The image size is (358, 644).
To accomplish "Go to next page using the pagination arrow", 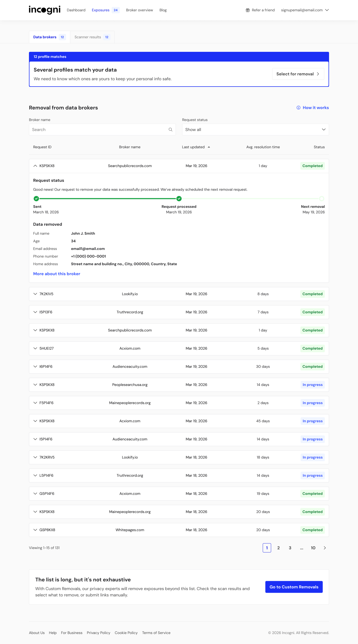I will [325, 548].
